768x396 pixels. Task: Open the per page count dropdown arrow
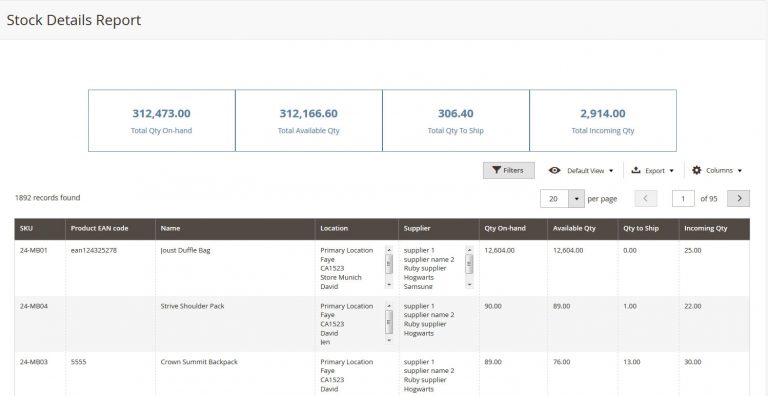576,198
